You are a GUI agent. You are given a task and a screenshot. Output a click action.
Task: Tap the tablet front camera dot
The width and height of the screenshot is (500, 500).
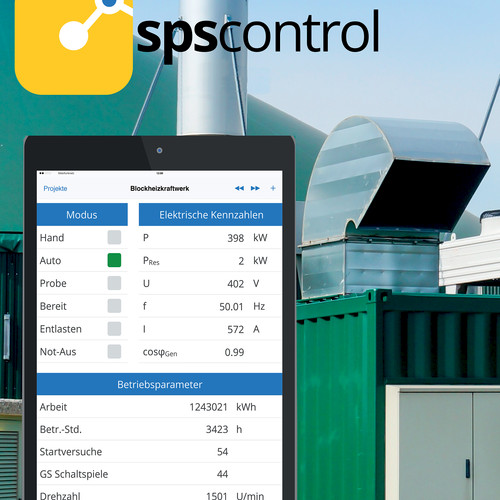click(x=159, y=150)
